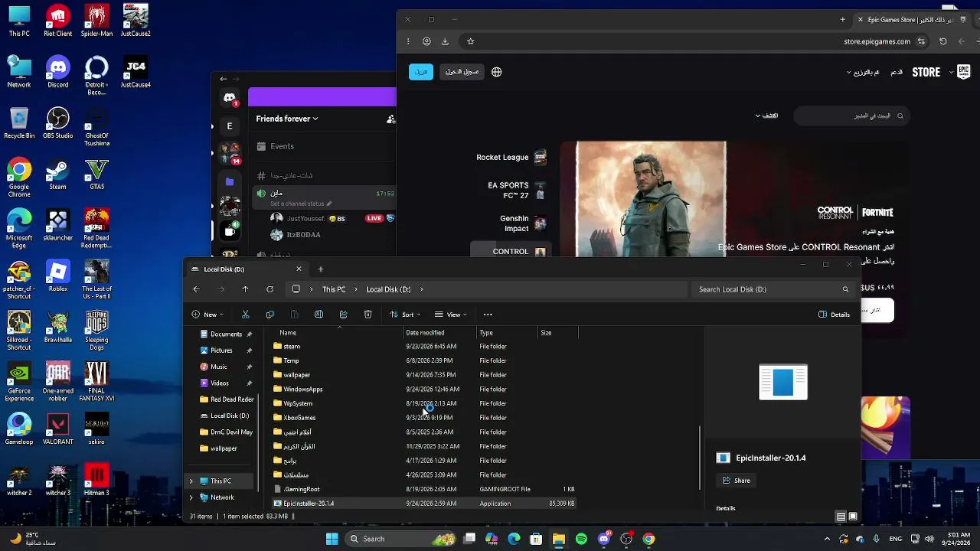Viewport: 980px width, 551px height.
Task: Open Spotify from the taskbar
Action: (x=581, y=539)
